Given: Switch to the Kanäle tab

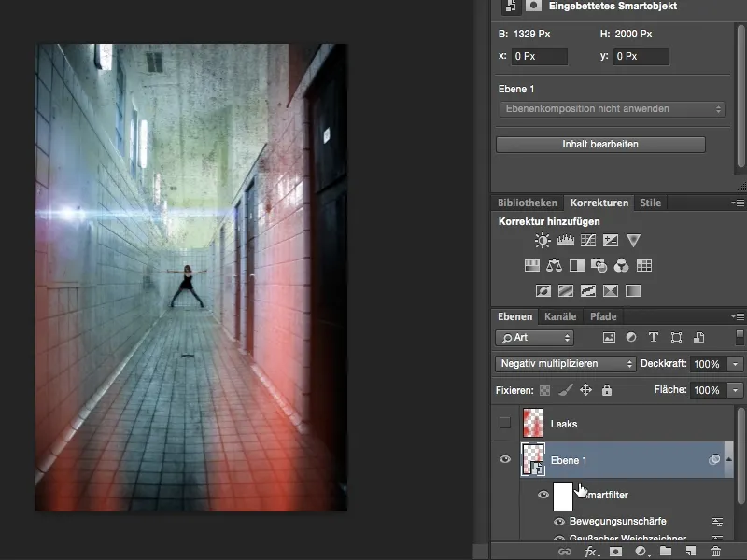Looking at the screenshot, I should click(560, 316).
